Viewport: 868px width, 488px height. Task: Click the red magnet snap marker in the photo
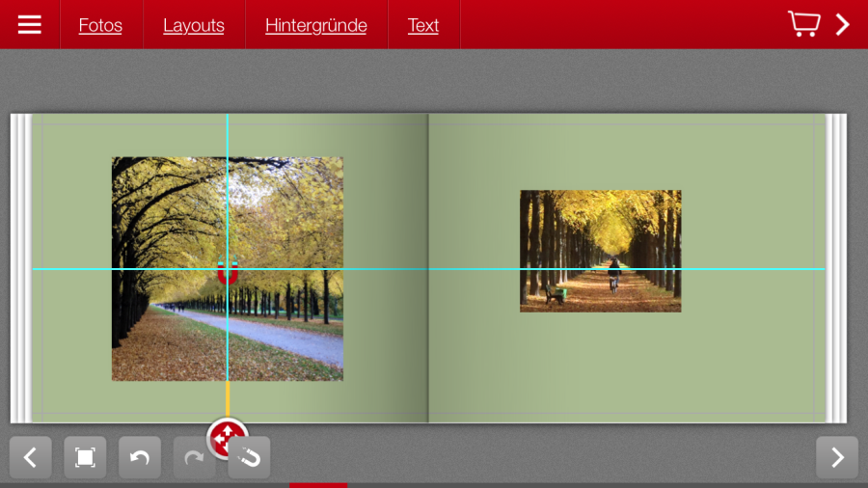coord(228,271)
